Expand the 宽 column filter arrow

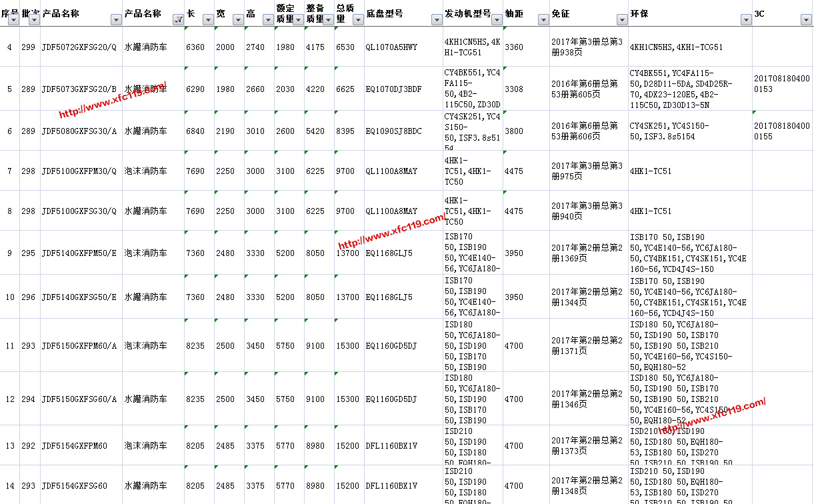pos(238,20)
